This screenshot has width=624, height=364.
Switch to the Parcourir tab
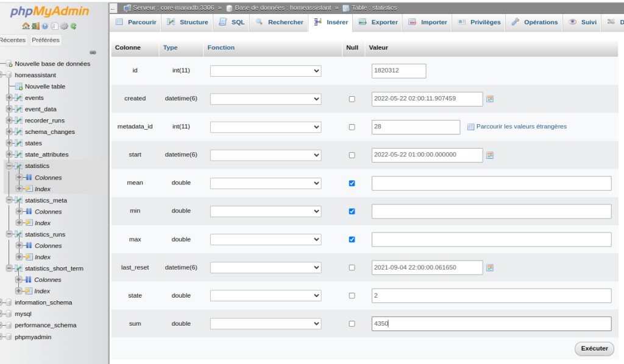click(x=136, y=23)
